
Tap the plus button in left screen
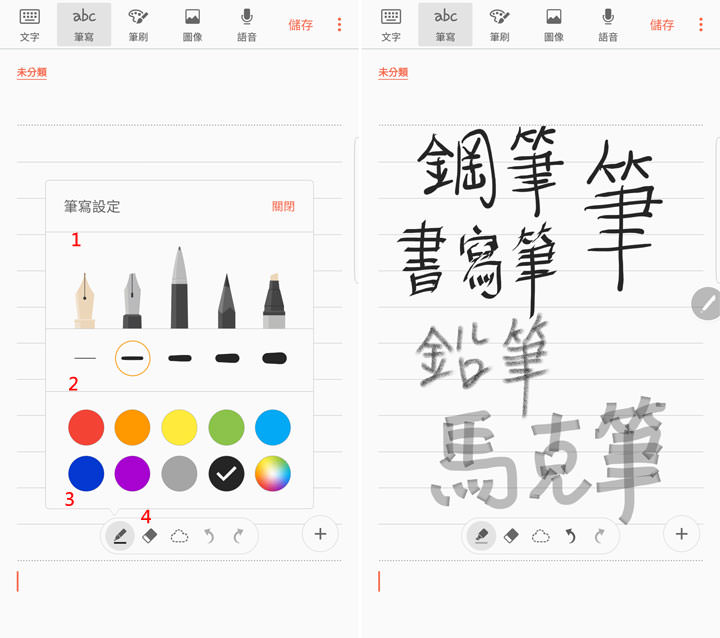click(320, 534)
